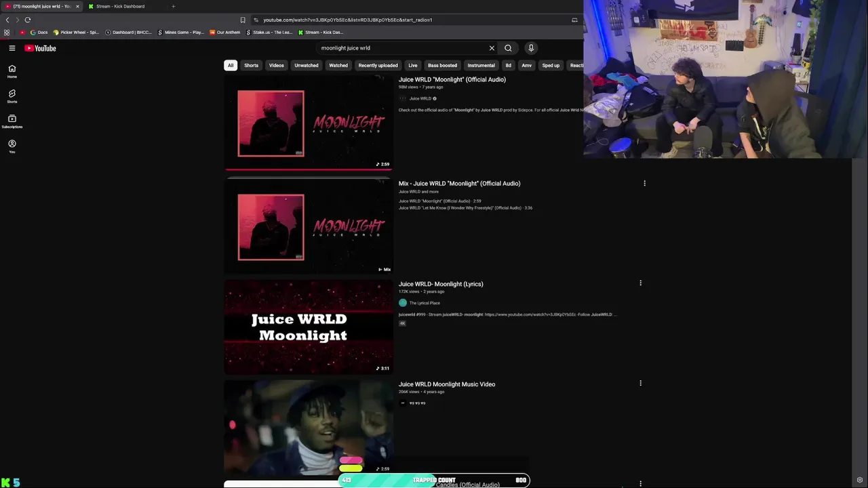The height and width of the screenshot is (488, 868).
Task: Click the Trapped Count progress bar
Action: pos(434,480)
